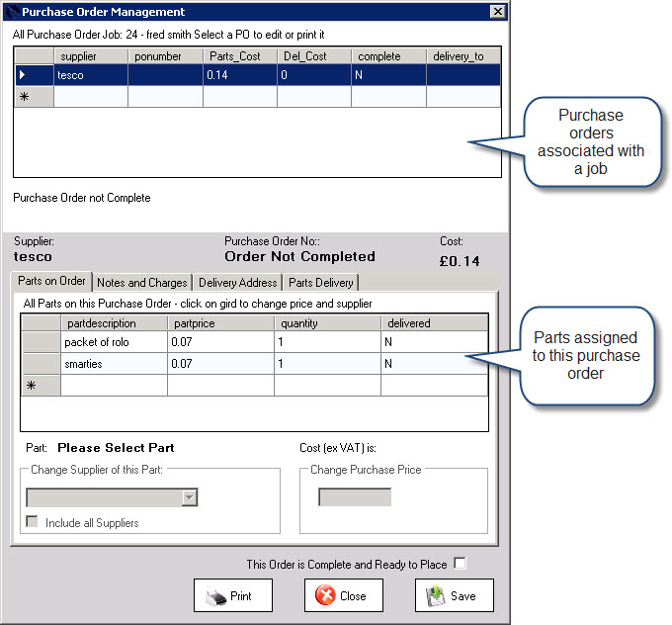Viewport: 672px width, 625px height.
Task: Click delivered N cell for packet of rolo
Action: click(434, 342)
